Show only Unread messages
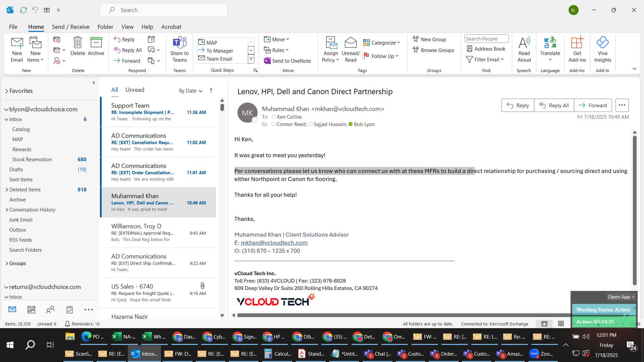The height and width of the screenshot is (362, 644). [x=135, y=90]
